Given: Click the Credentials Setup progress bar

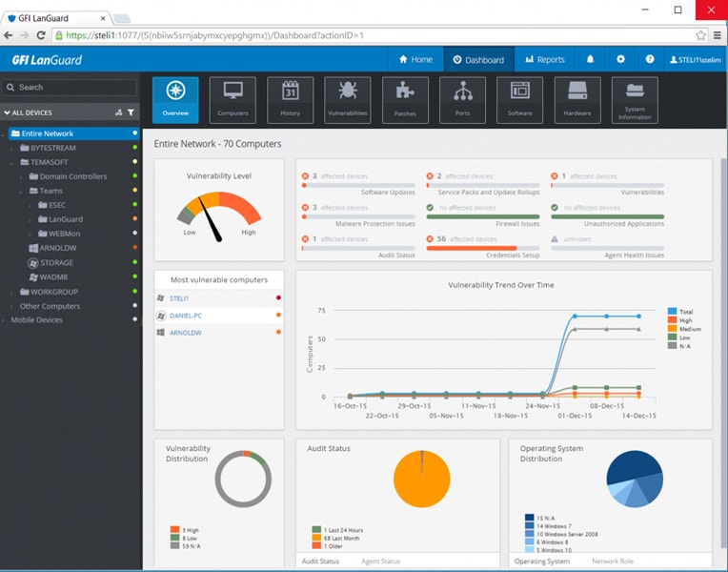Looking at the screenshot, I should pyautogui.click(x=483, y=248).
